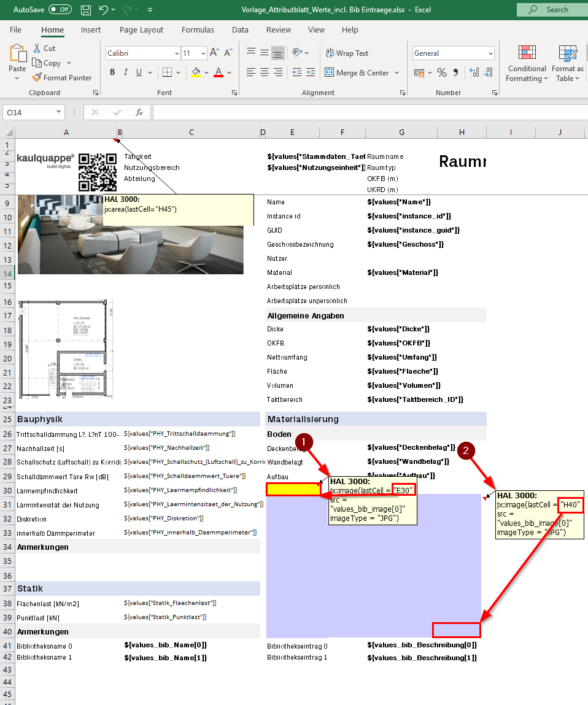
Task: Click the Save icon in title bar
Action: (85, 9)
